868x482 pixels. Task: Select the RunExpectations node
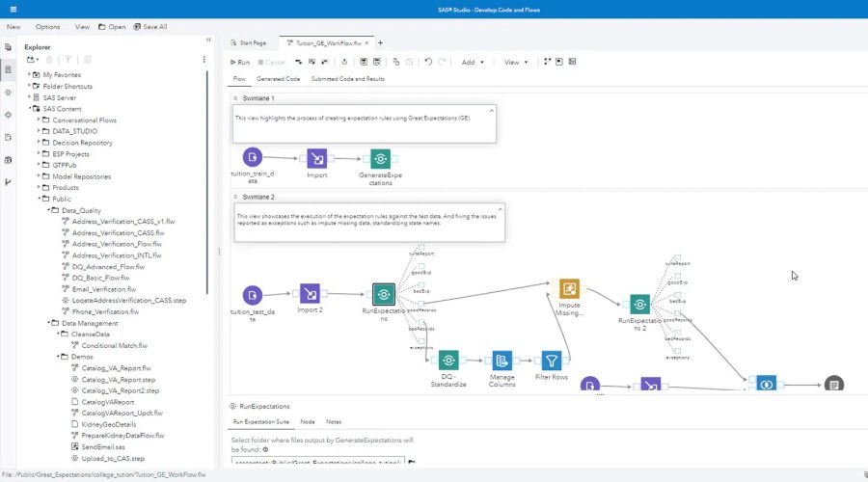[x=384, y=294]
